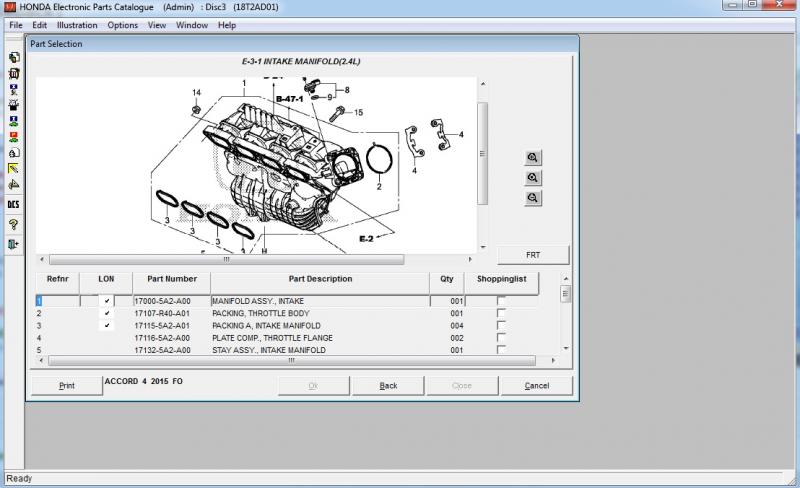Click the topmost magnifier zoom button
Viewport: 800px width, 488px height.
533,158
